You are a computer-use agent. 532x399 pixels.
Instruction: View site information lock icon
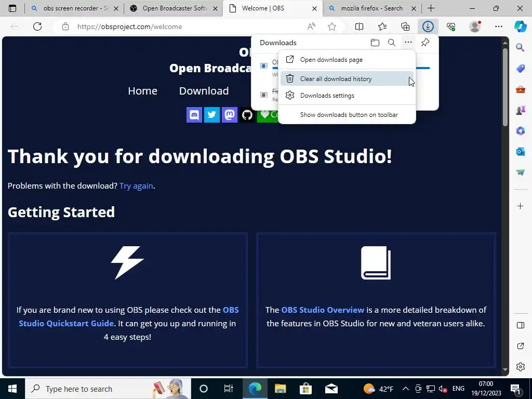pyautogui.click(x=65, y=26)
